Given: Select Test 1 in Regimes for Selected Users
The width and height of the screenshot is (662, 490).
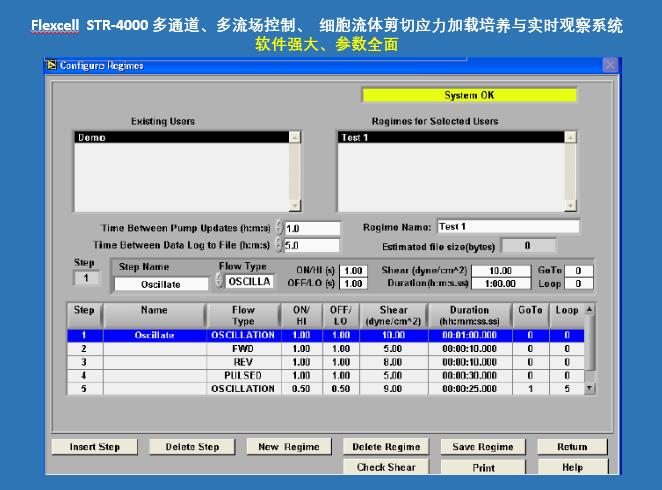Looking at the screenshot, I should click(x=450, y=138).
